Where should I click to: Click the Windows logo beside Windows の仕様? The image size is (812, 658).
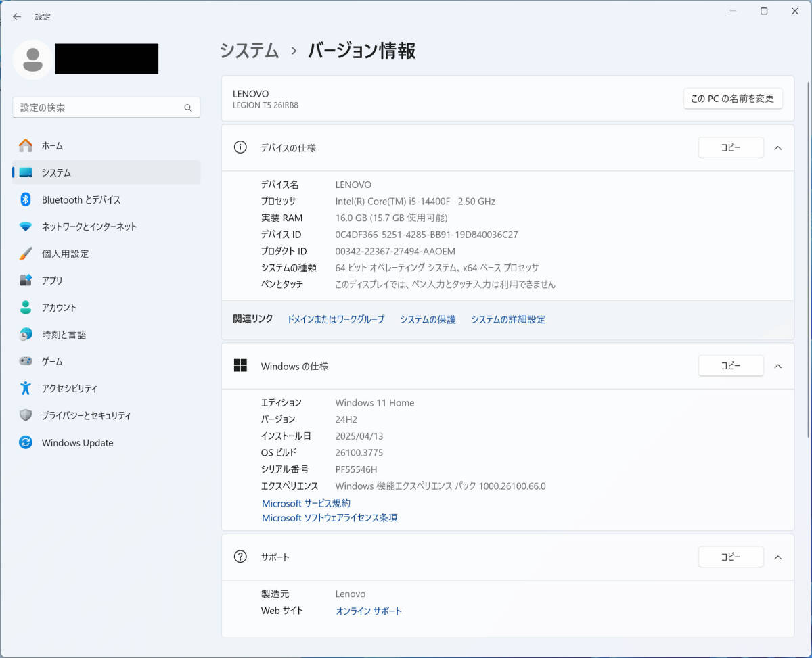pyautogui.click(x=240, y=365)
